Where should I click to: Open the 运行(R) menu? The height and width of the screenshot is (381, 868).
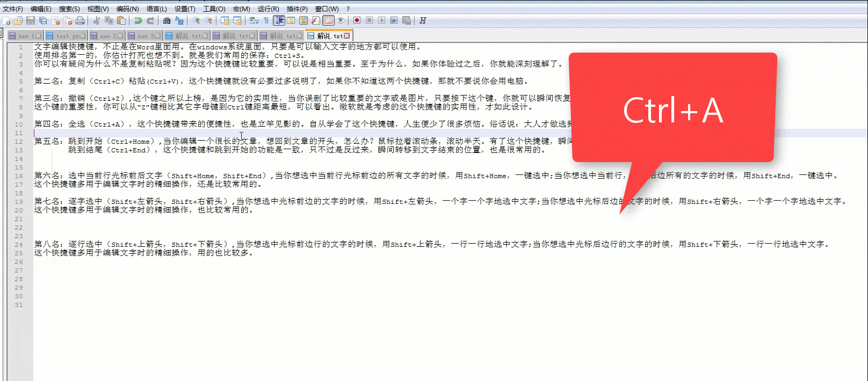coord(269,9)
